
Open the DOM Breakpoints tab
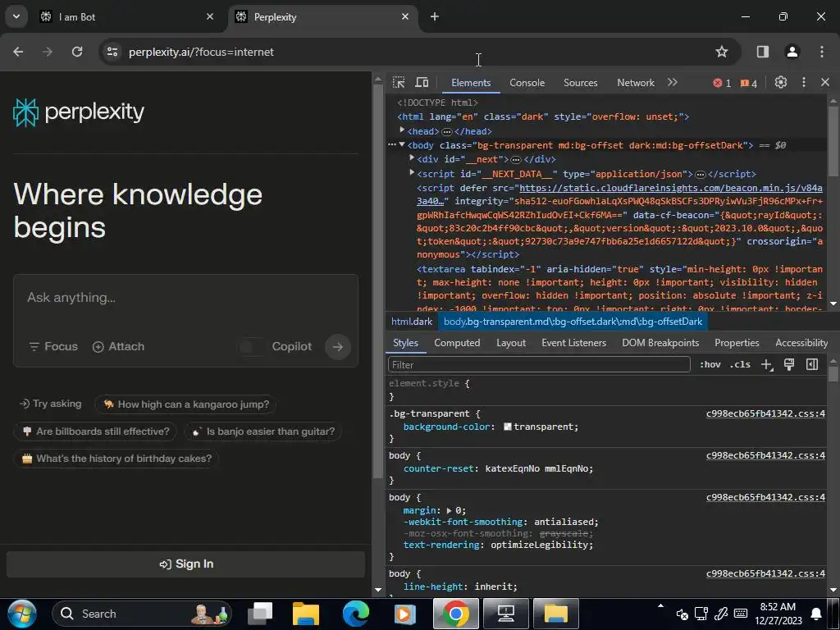coord(660,343)
